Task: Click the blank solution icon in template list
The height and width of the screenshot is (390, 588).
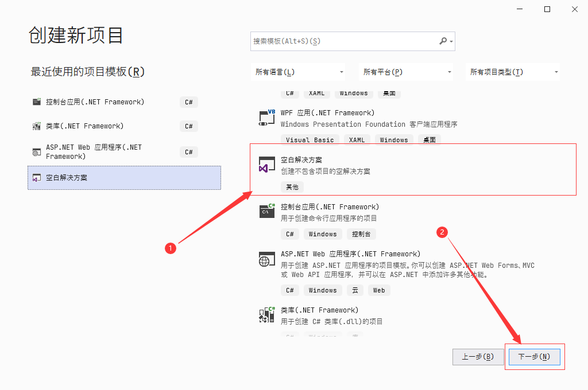Action: (x=266, y=165)
